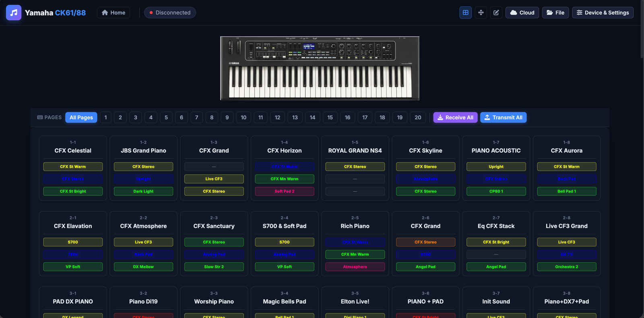
Task: Open the CFX Skyline patch title
Action: pos(425,150)
